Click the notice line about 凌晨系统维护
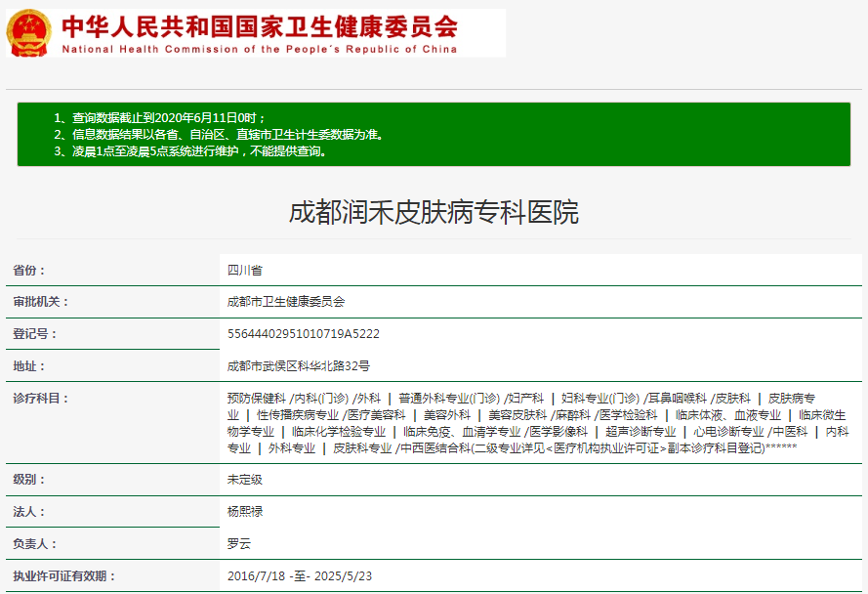868x594 pixels. click(x=189, y=151)
